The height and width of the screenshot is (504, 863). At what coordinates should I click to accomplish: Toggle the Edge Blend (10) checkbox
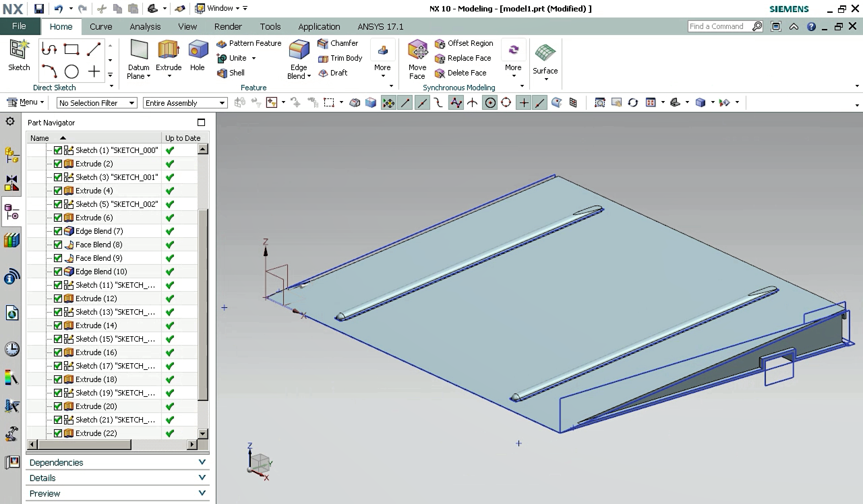(x=58, y=272)
